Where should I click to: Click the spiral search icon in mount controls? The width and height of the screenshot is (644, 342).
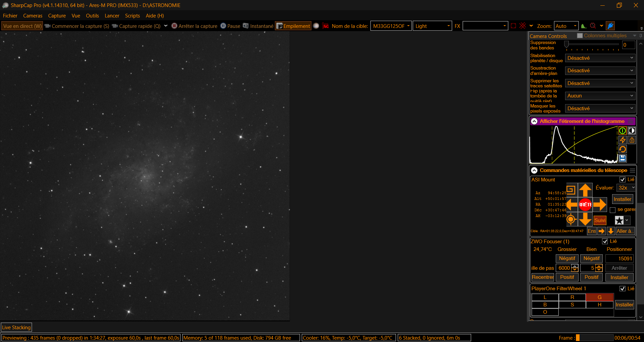tap(571, 190)
